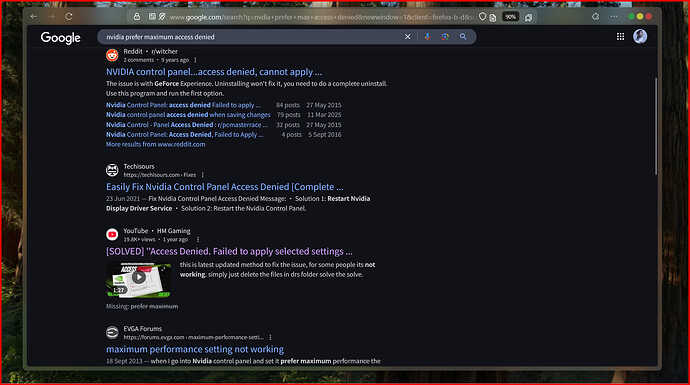
Task: Clear the search query text
Action: tap(407, 37)
